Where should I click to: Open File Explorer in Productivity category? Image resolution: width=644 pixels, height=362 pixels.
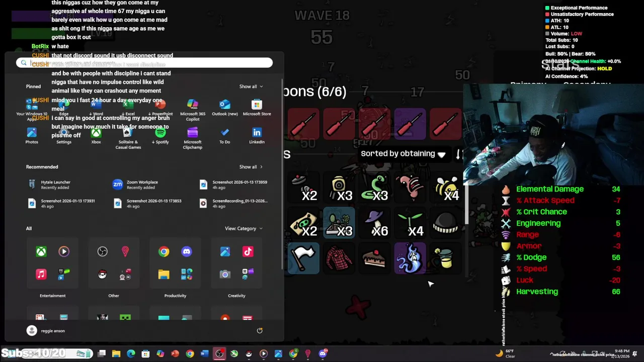coord(164,275)
